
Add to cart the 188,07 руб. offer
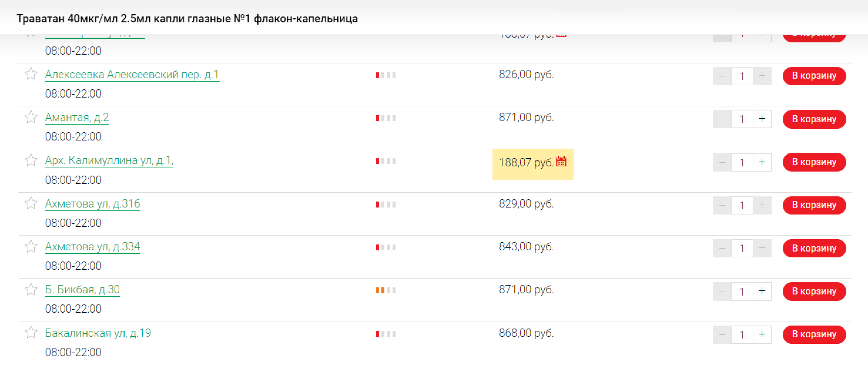point(814,162)
